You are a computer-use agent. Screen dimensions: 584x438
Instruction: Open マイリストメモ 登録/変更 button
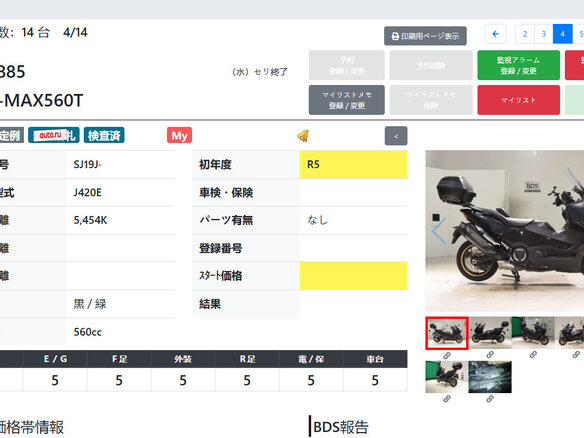coord(346,100)
